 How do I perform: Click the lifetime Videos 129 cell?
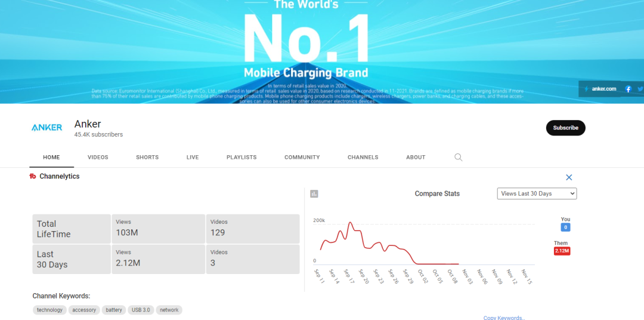click(253, 229)
